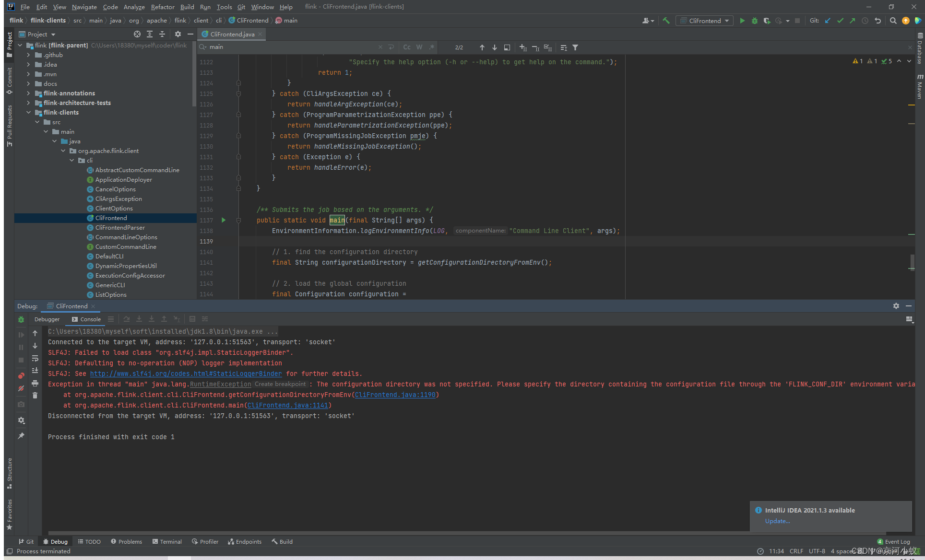
Task: Toggle match case Cc in search bar
Action: [x=407, y=47]
